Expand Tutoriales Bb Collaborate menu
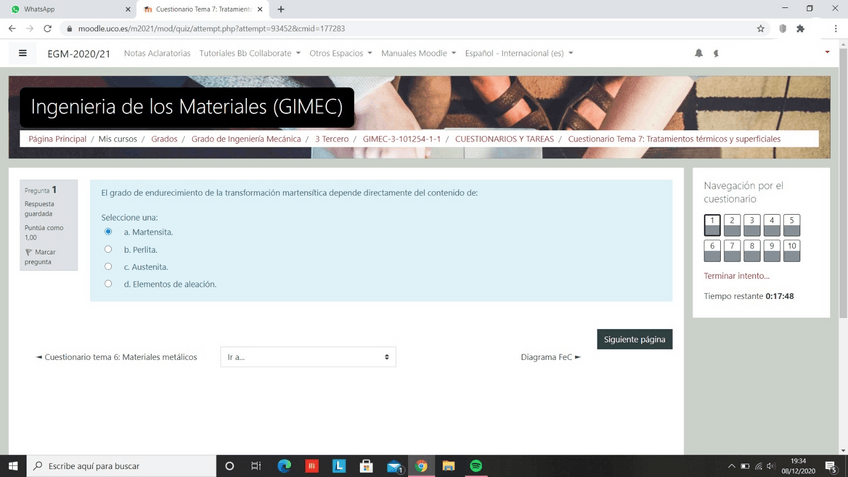This screenshot has height=477, width=848. [249, 53]
